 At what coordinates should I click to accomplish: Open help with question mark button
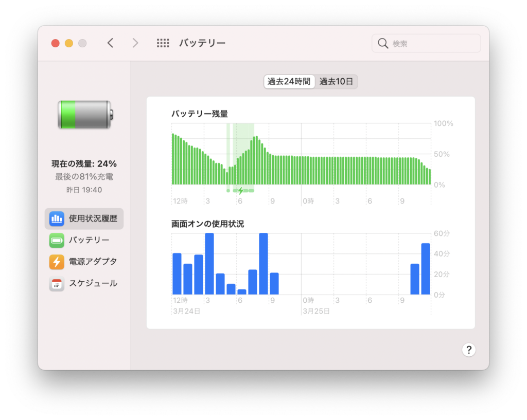[x=468, y=350]
